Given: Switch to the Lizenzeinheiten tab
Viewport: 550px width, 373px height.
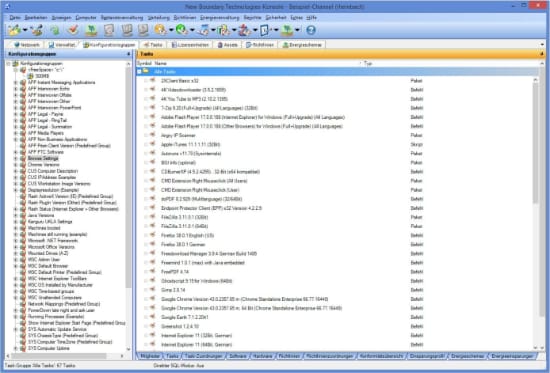Looking at the screenshot, I should click(x=190, y=45).
